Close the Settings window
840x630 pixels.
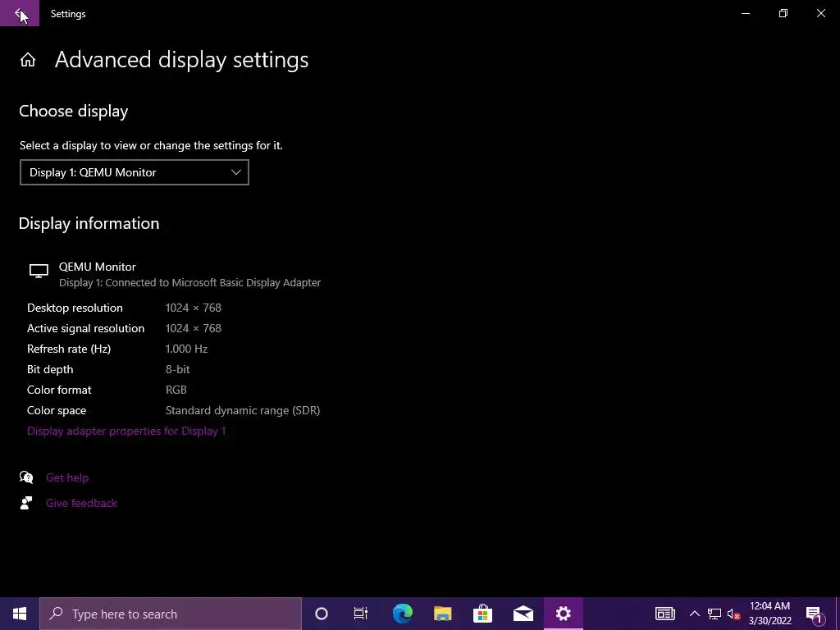pos(820,13)
